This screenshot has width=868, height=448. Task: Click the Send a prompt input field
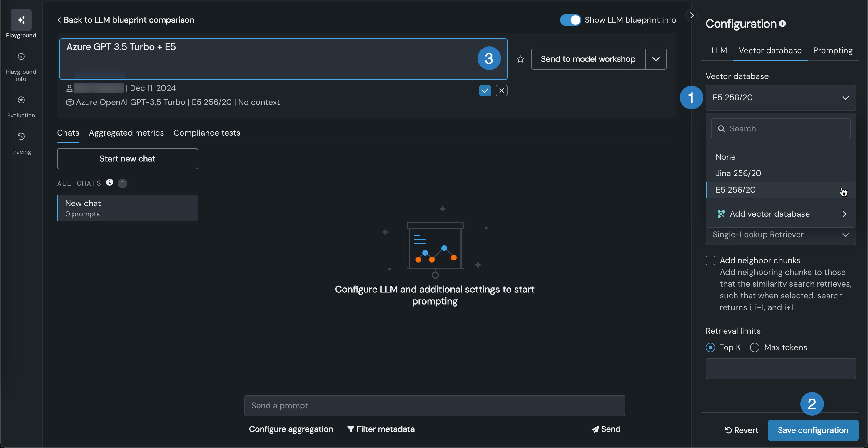pyautogui.click(x=434, y=406)
